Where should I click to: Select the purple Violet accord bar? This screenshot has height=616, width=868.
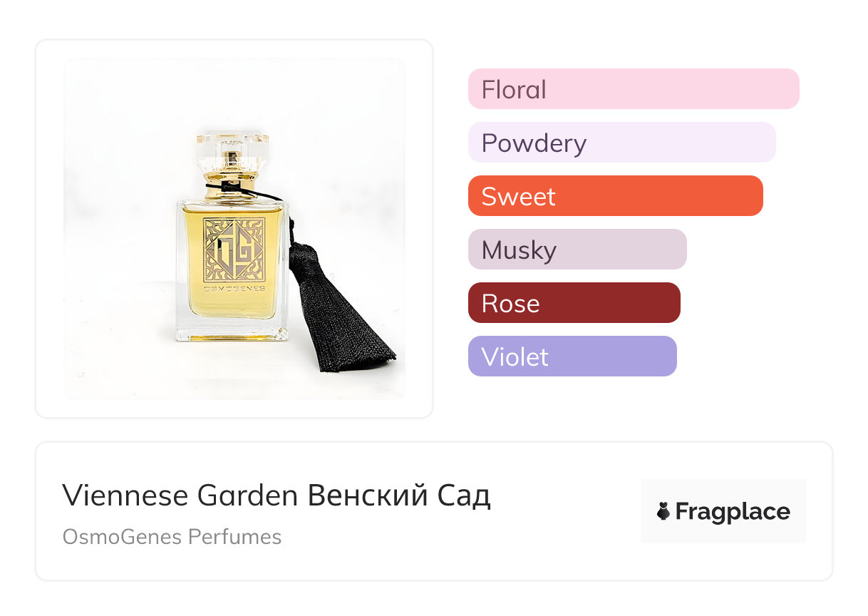pos(572,356)
